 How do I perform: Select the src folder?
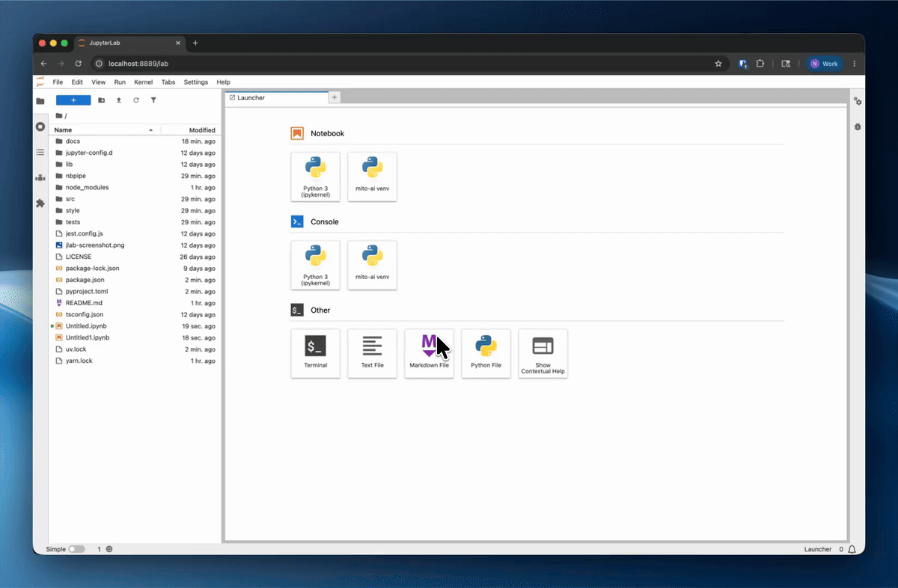(135, 199)
